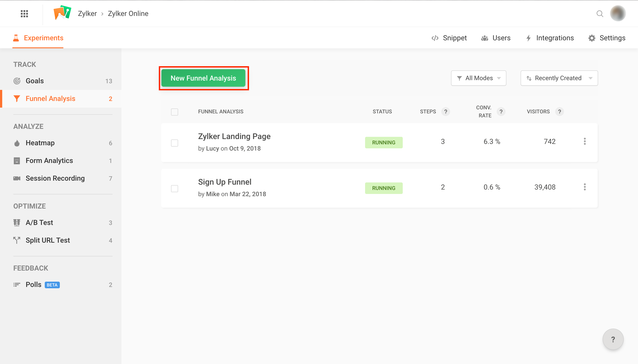Open more options for Sign Up Funnel
Image resolution: width=638 pixels, height=364 pixels.
[x=585, y=187]
